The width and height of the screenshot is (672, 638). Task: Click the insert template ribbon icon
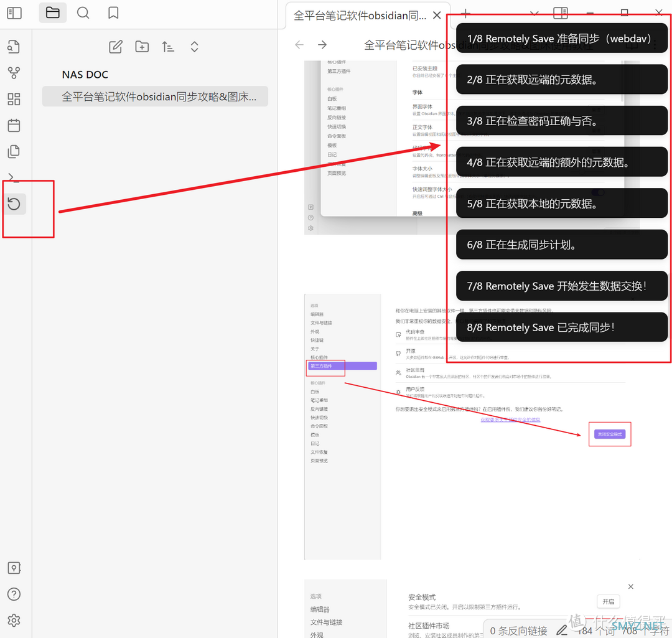pos(14,151)
